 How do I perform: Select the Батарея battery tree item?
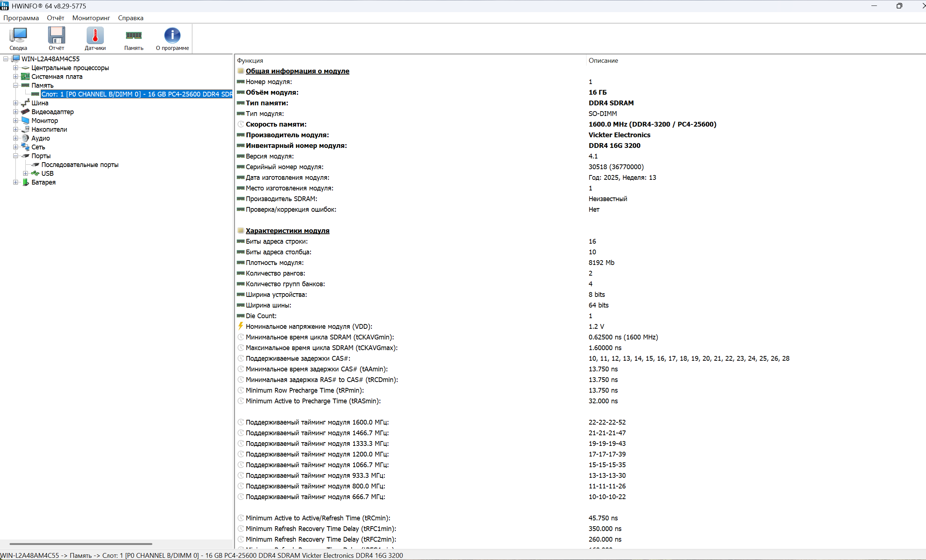43,182
